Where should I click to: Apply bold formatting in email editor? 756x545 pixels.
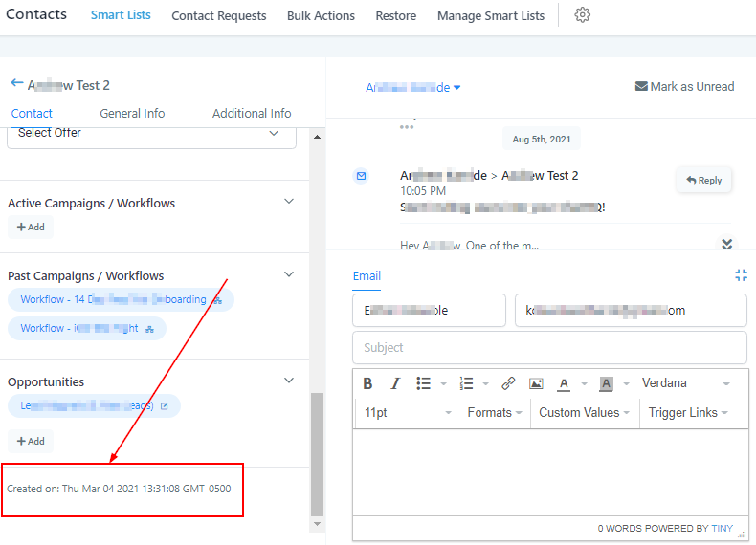coord(367,383)
